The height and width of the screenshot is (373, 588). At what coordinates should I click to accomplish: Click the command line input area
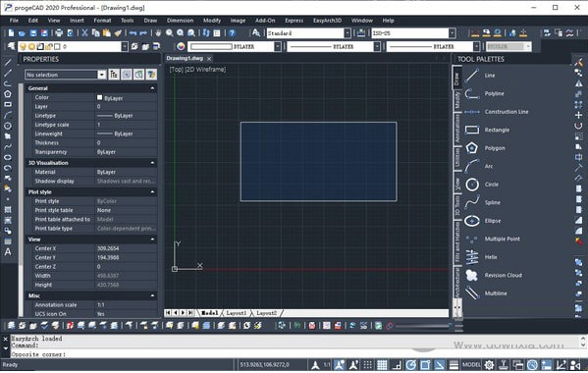(296, 354)
